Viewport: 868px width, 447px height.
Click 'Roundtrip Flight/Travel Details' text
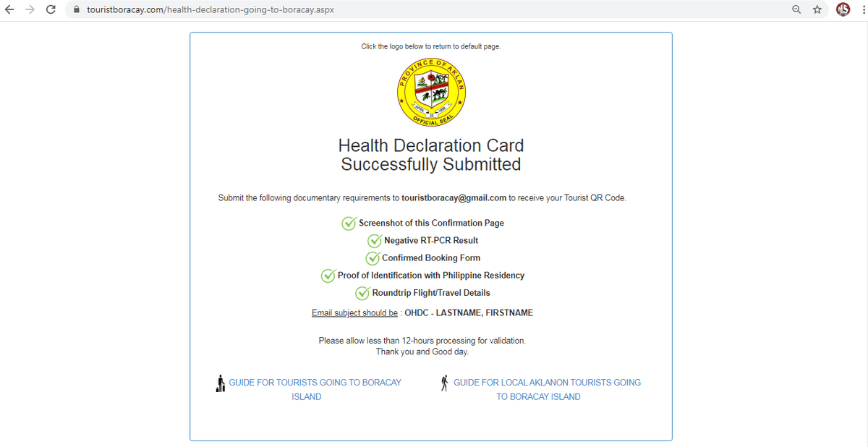click(431, 293)
